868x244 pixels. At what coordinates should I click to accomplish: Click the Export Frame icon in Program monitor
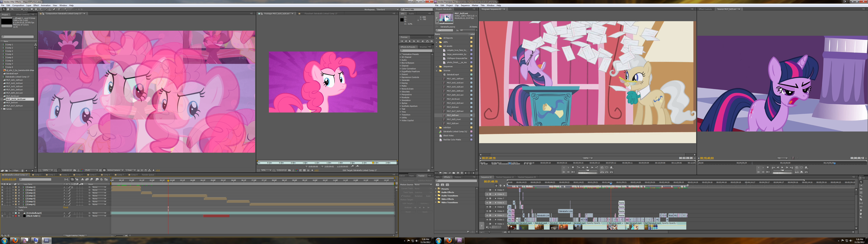(x=611, y=172)
